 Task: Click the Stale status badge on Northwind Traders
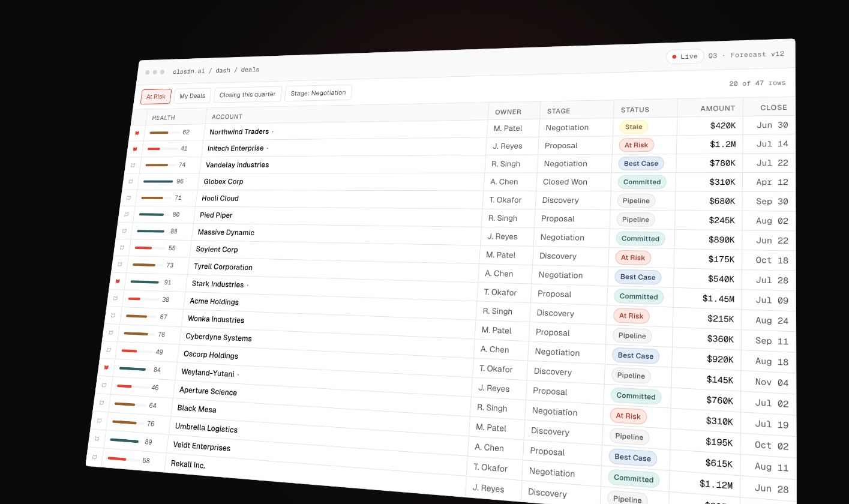pos(634,127)
